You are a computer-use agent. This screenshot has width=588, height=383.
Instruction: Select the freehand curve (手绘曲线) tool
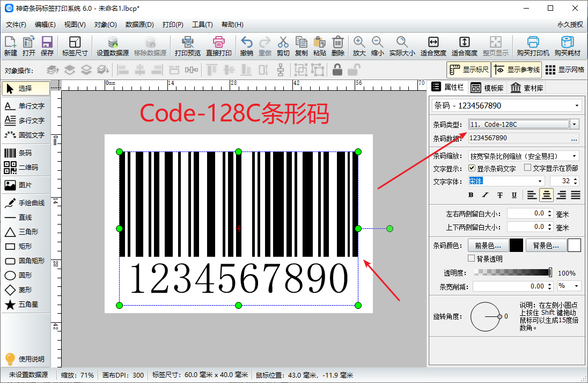[25, 203]
